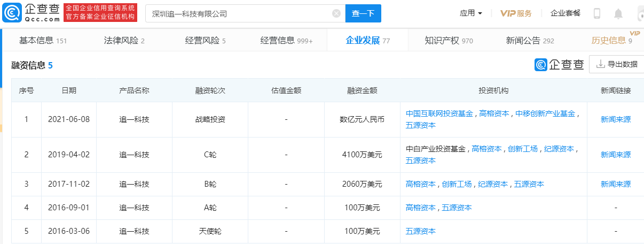Screen dimensions: 644x244
Task: Select the date 2019-04-02 cell
Action: (69, 155)
